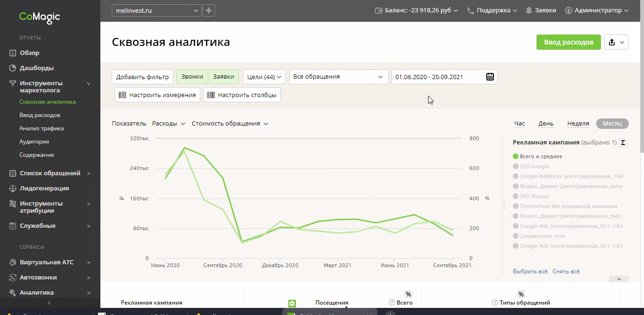Viewport: 644px width, 315px height.
Task: Add a new site with plus button
Action: click(x=209, y=10)
